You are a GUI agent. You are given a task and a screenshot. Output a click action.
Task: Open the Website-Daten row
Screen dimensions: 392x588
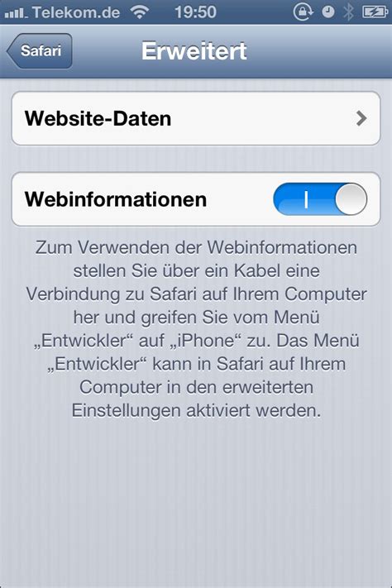(x=196, y=118)
